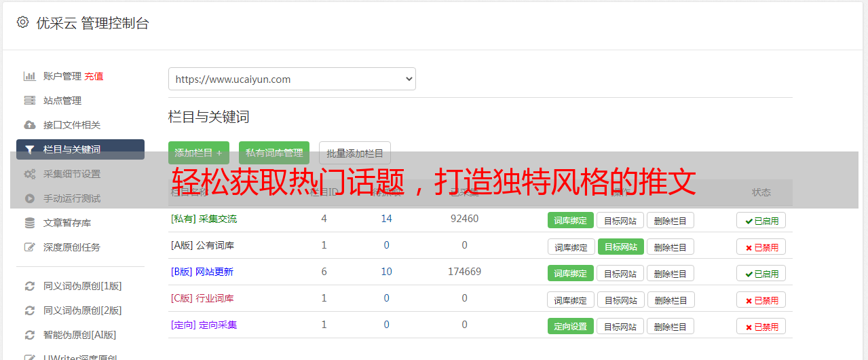Click 目标网站 for 行业词库 row

tap(620, 300)
